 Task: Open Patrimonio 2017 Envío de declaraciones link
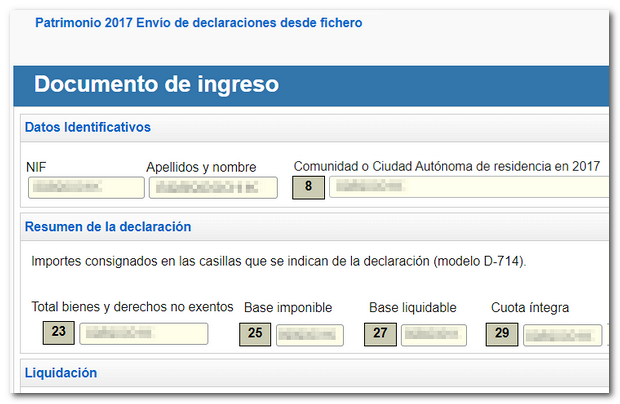pos(198,22)
